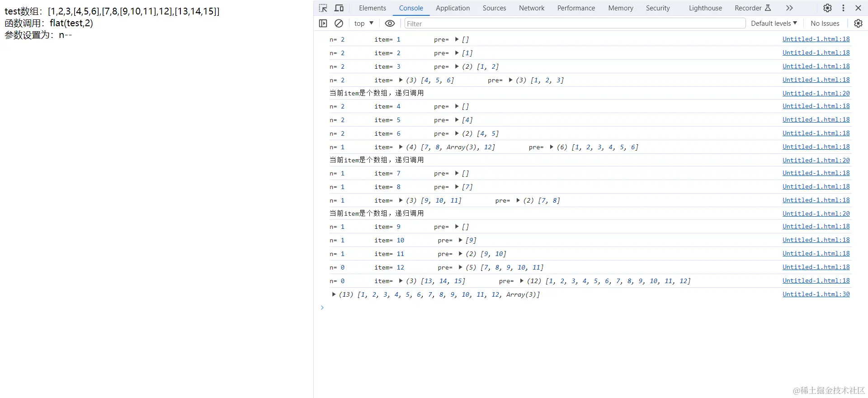Open the more tabs chevron
This screenshot has height=398, width=868.
pyautogui.click(x=789, y=8)
